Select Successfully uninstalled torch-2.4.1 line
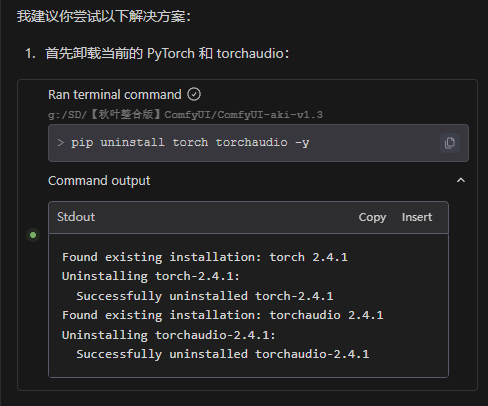This screenshot has width=488, height=406. (205, 296)
